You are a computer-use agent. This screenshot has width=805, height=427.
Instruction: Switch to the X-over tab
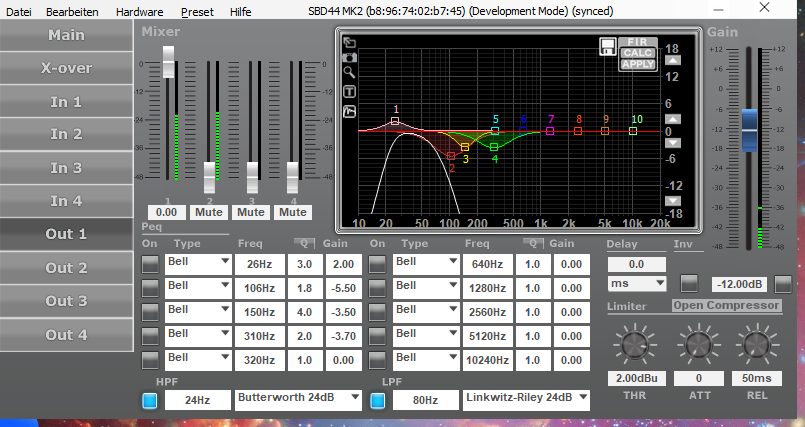pos(66,68)
